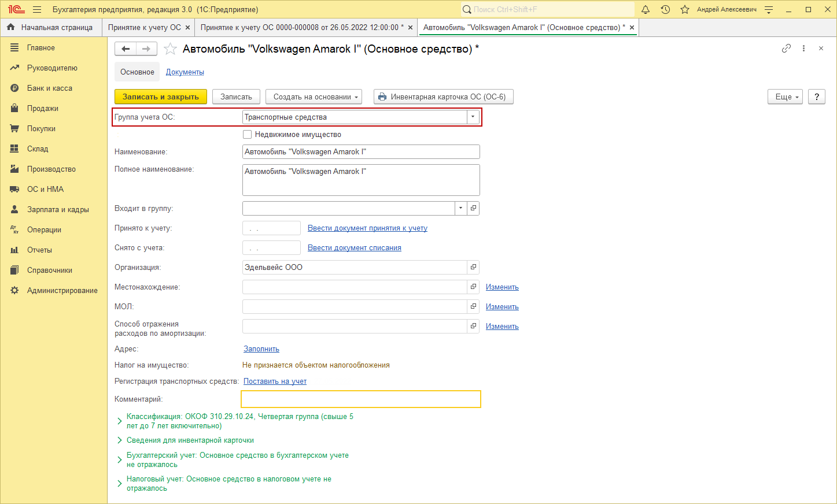
Task: Go back with the left arrow
Action: [x=126, y=49]
